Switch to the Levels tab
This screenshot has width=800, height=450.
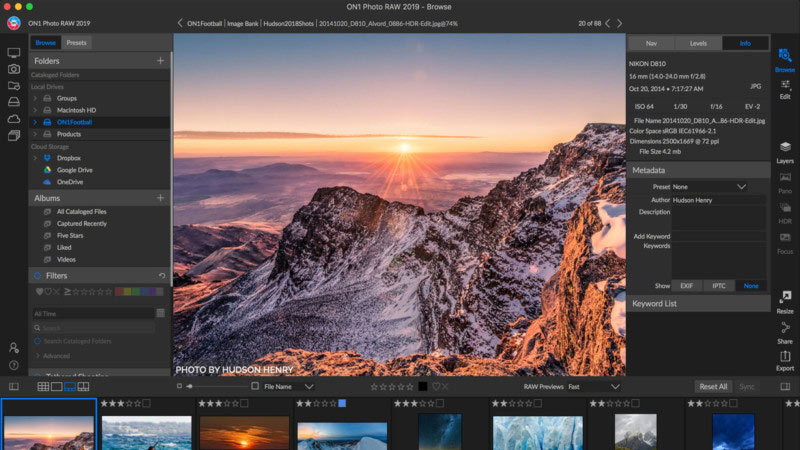tap(698, 43)
